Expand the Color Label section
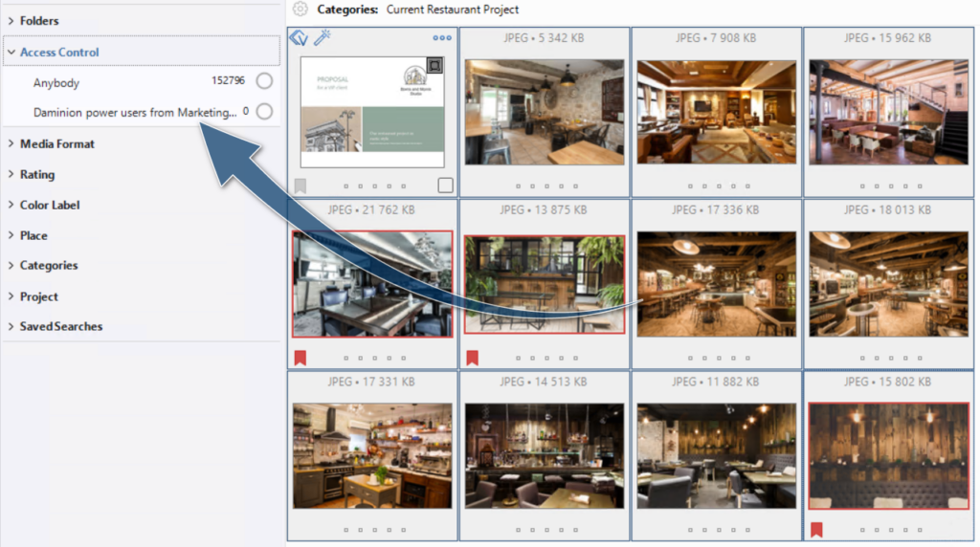This screenshot has width=980, height=547. [x=49, y=206]
